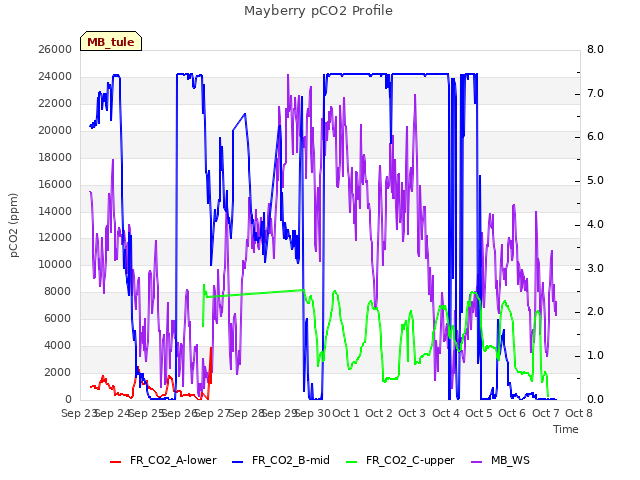Click the 14000 left axis tick label
Screen dimensions: 640x480
coord(55,211)
